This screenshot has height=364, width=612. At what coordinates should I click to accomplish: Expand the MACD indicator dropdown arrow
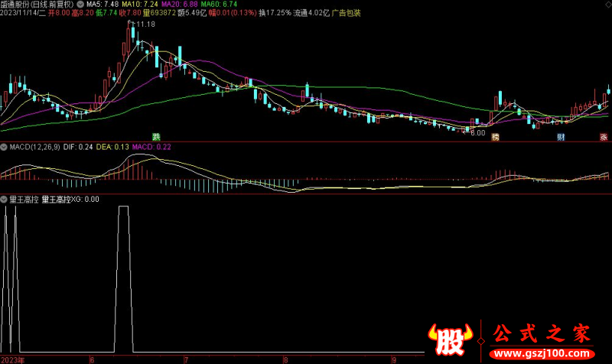click(x=4, y=147)
